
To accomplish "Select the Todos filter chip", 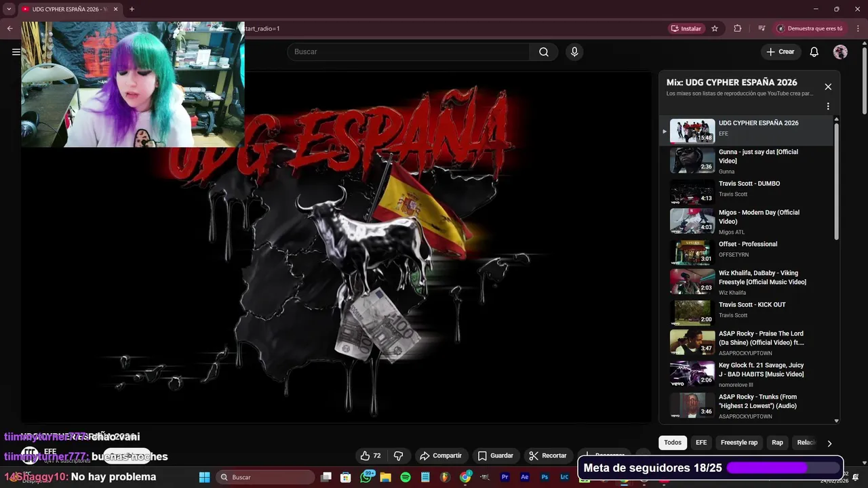I will (673, 443).
